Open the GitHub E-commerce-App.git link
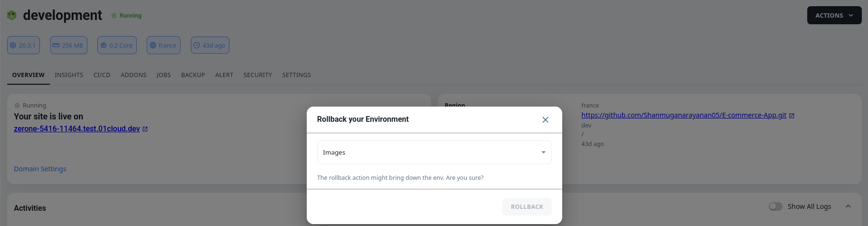 click(x=684, y=115)
